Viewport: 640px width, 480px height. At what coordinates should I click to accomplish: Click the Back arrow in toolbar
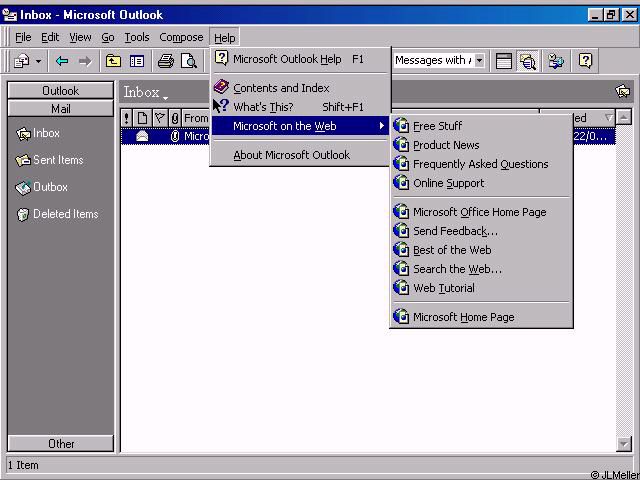pyautogui.click(x=62, y=61)
